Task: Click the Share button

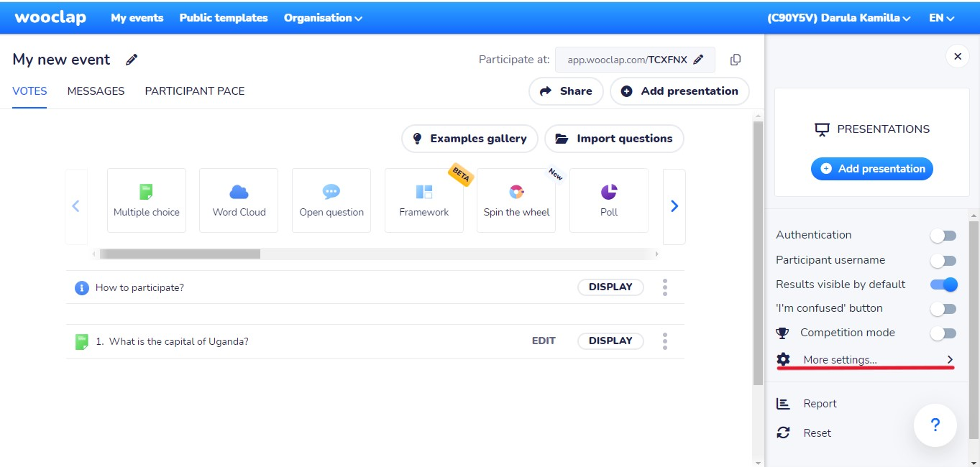Action: point(566,91)
